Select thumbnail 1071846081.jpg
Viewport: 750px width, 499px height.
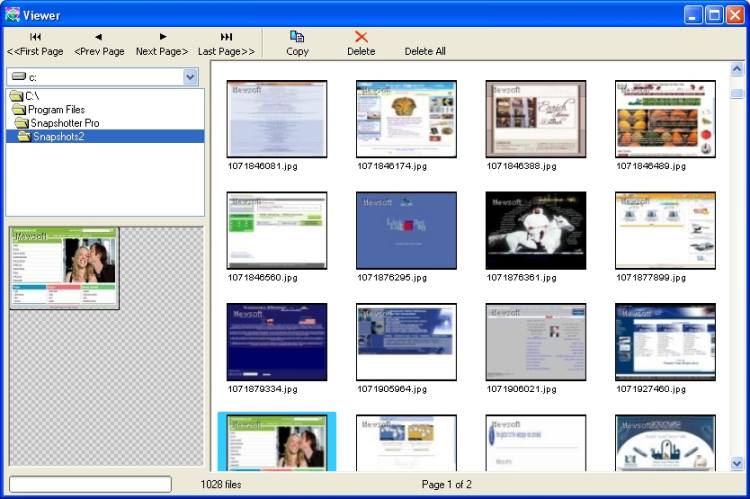coord(277,119)
